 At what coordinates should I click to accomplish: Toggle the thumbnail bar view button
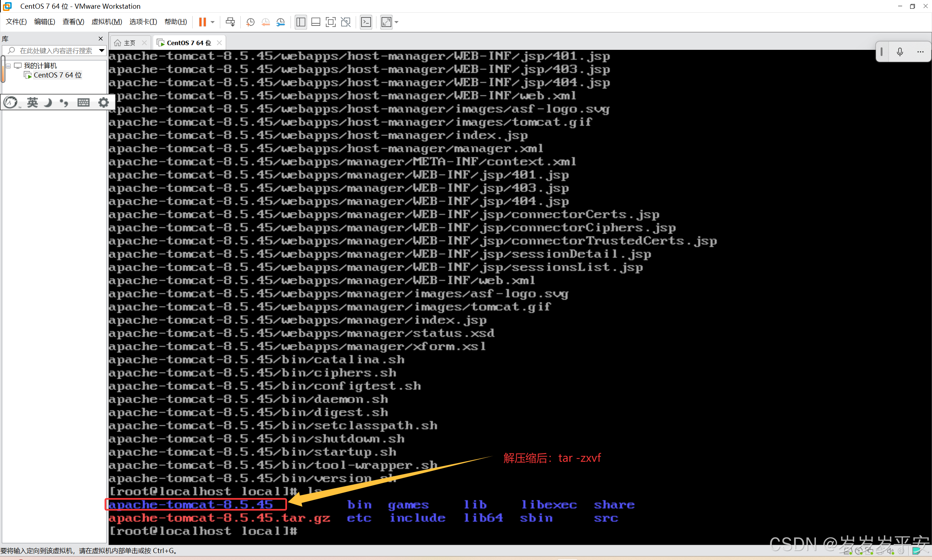point(316,22)
